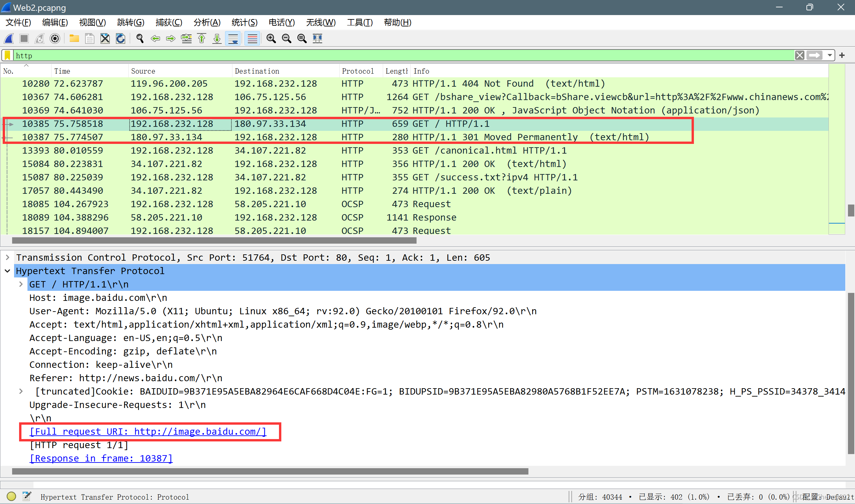Close the capture file with X icon
Viewport: 855px width, 504px height.
pyautogui.click(x=105, y=38)
